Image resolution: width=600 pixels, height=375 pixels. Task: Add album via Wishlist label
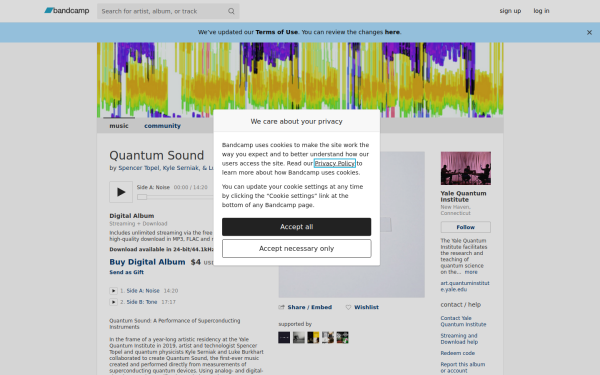coord(366,307)
